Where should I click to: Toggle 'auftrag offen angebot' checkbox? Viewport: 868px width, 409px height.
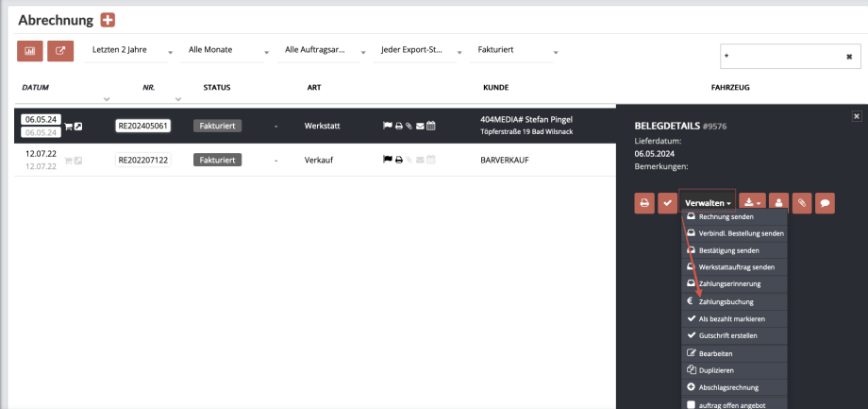click(691, 404)
